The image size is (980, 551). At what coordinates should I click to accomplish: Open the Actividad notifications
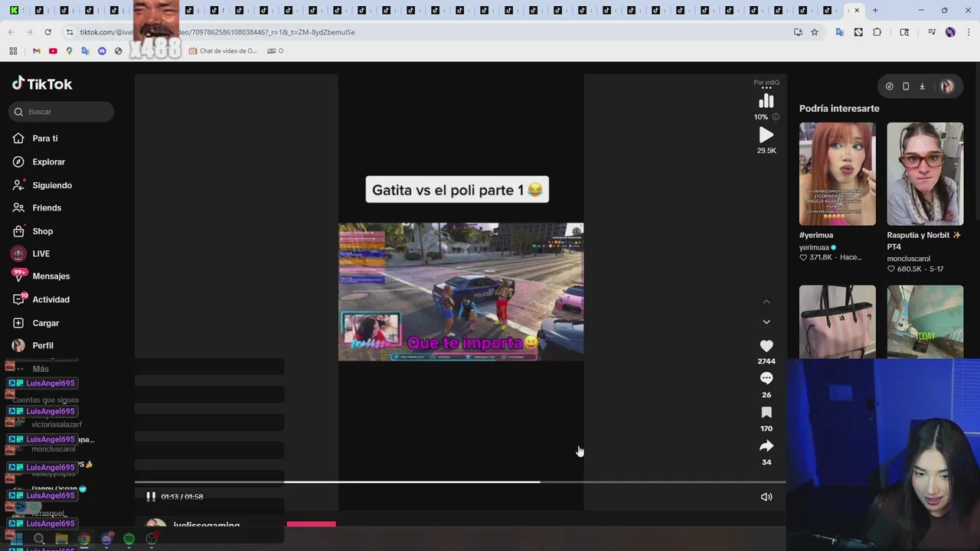41,299
